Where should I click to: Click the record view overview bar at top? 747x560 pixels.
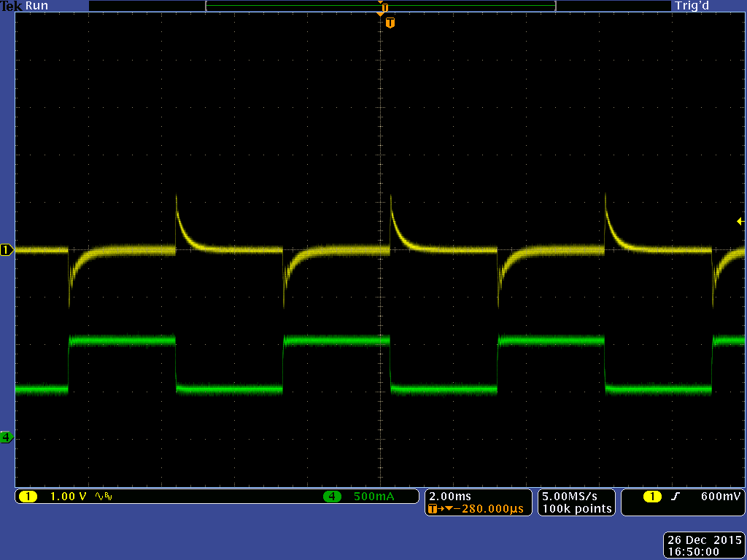pyautogui.click(x=380, y=6)
